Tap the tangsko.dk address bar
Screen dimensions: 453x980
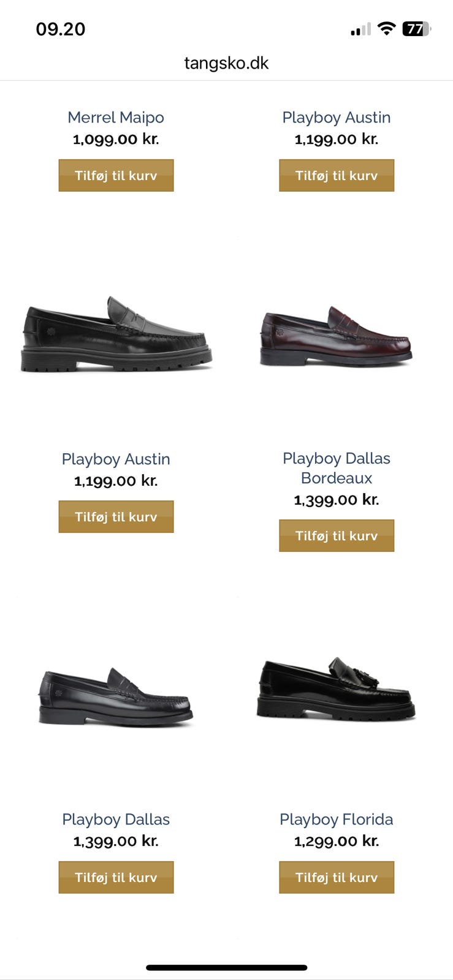[x=226, y=63]
